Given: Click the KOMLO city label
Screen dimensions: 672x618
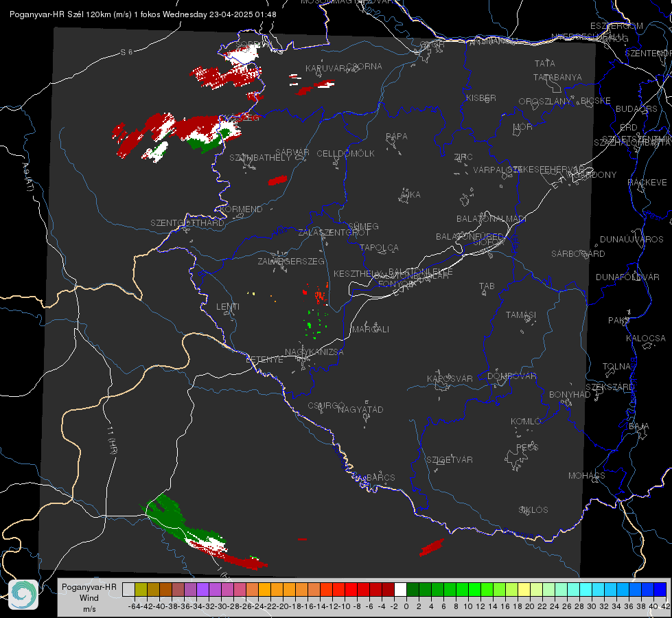Looking at the screenshot, I should 525,421.
